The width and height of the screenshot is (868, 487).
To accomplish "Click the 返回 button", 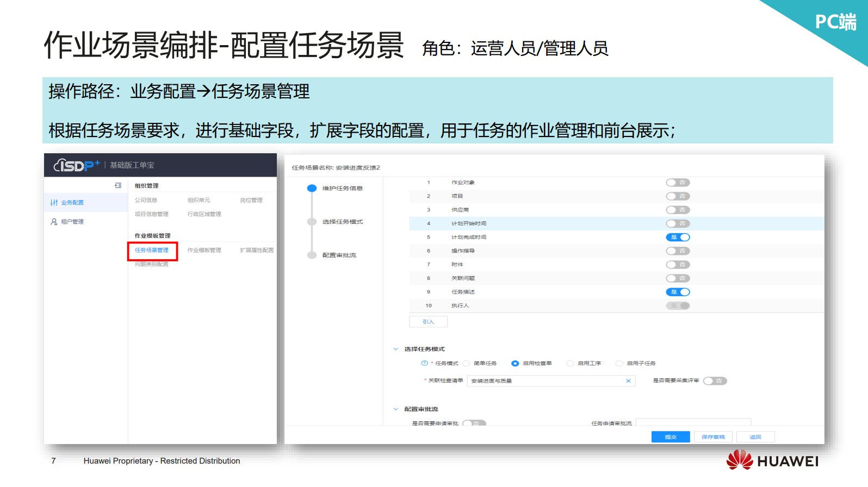I will pos(755,437).
